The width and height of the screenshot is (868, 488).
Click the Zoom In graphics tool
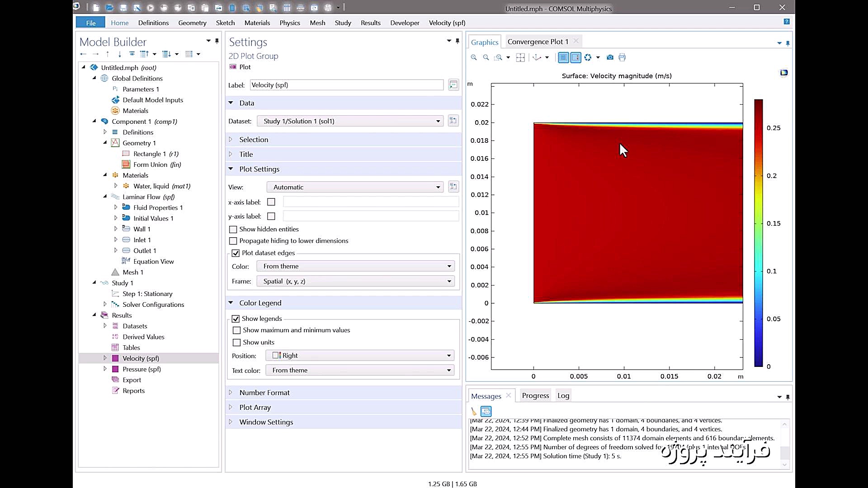pos(474,57)
